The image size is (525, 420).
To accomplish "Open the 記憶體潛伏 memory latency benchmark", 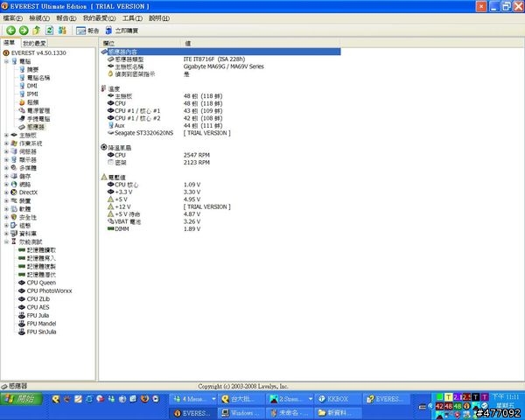I will pos(37,275).
